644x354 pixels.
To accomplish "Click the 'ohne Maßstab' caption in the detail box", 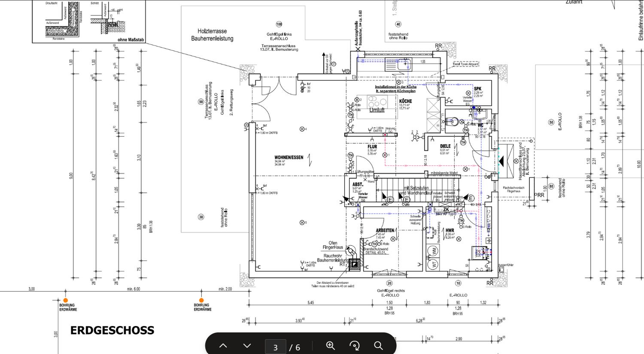I will [x=131, y=40].
